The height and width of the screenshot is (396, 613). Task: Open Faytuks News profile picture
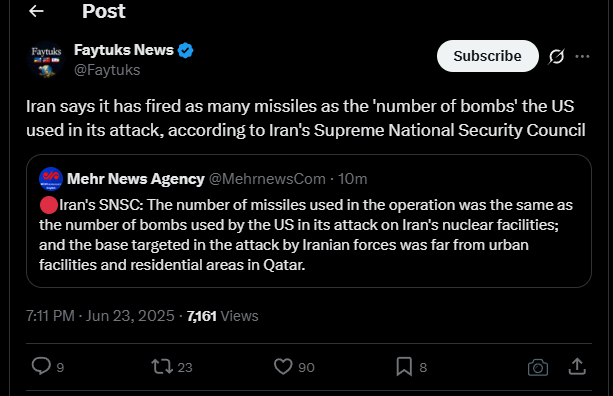pyautogui.click(x=47, y=60)
